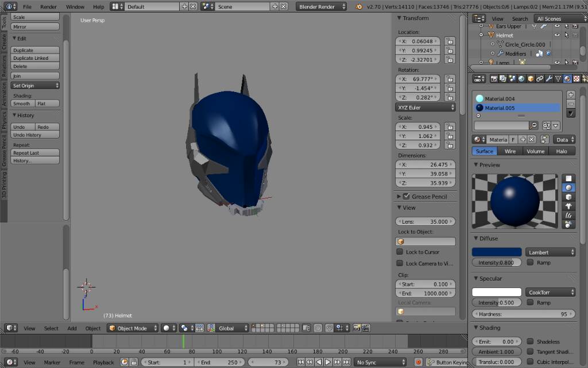Open the viewport editor type selector

click(10, 328)
